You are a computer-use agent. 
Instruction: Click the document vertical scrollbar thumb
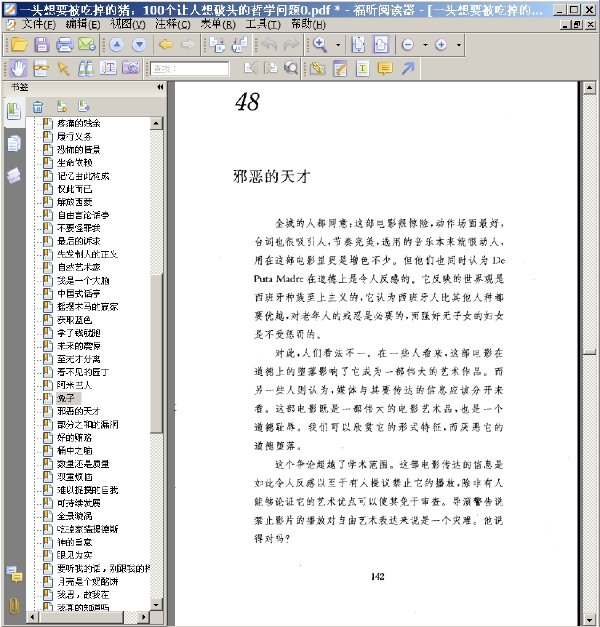[x=590, y=352]
